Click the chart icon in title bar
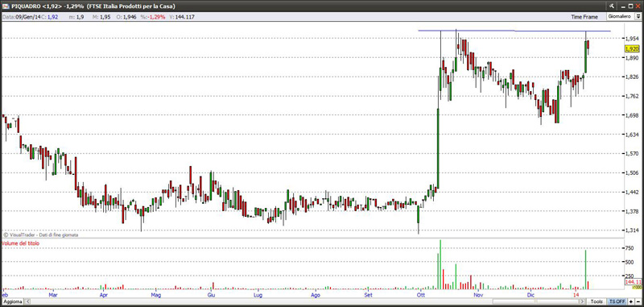The height and width of the screenshot is (307, 644). [6, 6]
